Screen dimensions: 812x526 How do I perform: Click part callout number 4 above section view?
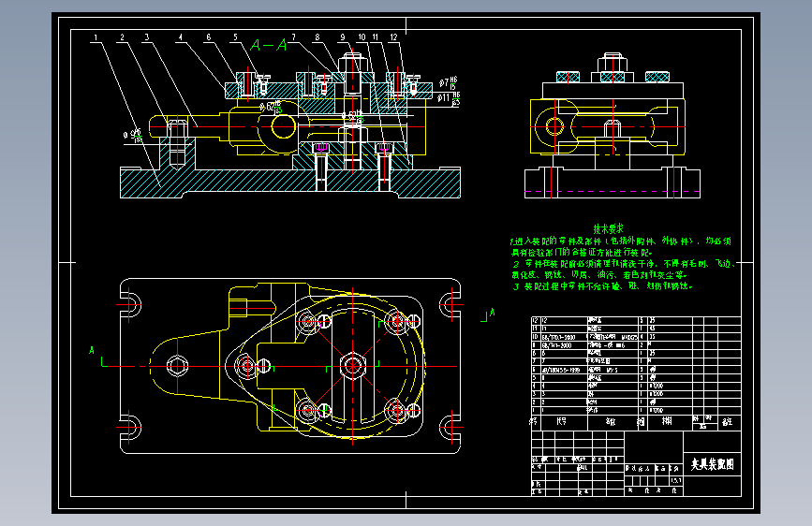coord(180,37)
